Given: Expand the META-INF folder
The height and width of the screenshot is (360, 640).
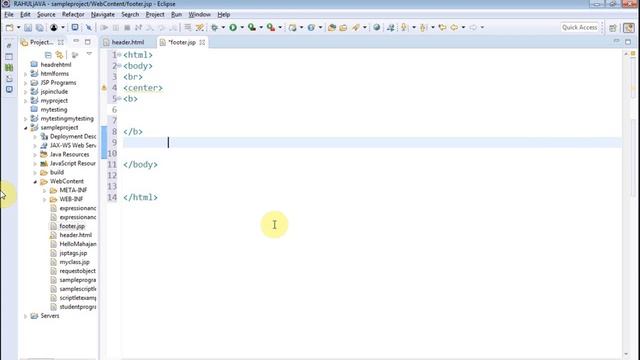Looking at the screenshot, I should click(44, 191).
